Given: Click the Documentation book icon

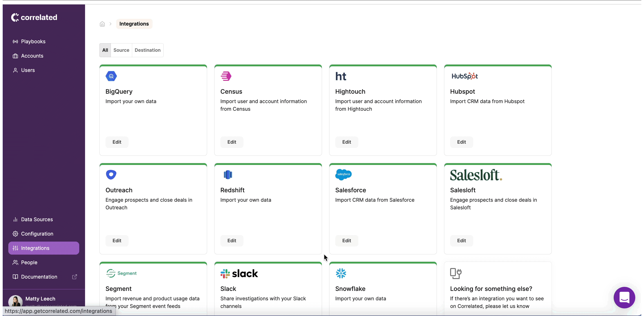Looking at the screenshot, I should [x=15, y=277].
